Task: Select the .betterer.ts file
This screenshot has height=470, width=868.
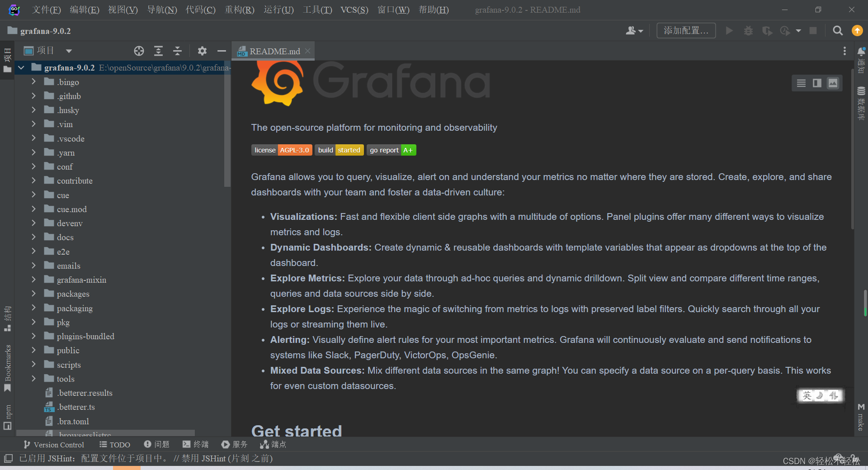Action: (x=76, y=407)
